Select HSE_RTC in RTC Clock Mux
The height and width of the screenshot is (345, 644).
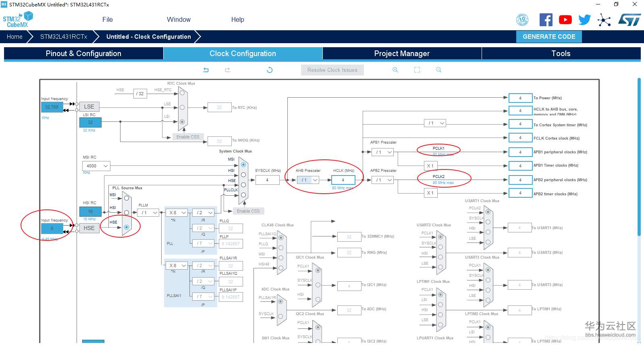182,93
